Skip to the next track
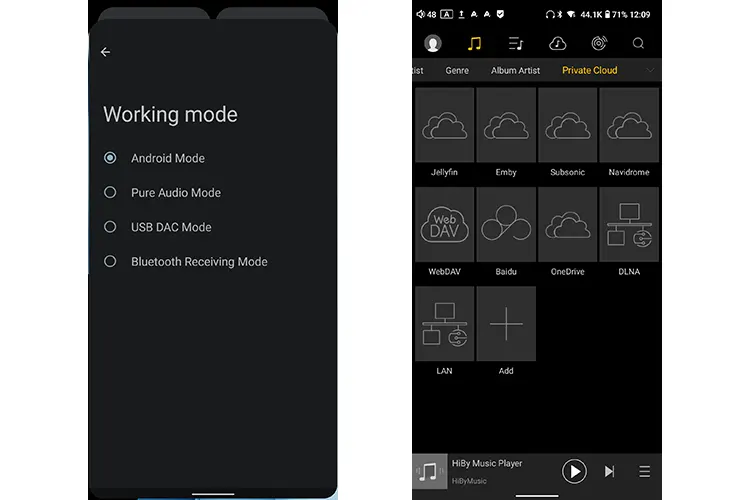The height and width of the screenshot is (500, 750). pyautogui.click(x=609, y=471)
